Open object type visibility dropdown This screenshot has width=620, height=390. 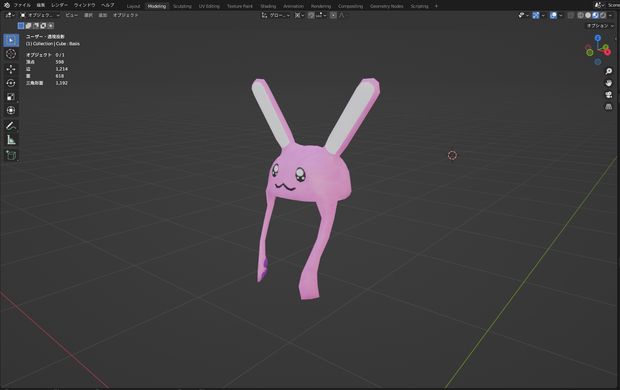524,15
